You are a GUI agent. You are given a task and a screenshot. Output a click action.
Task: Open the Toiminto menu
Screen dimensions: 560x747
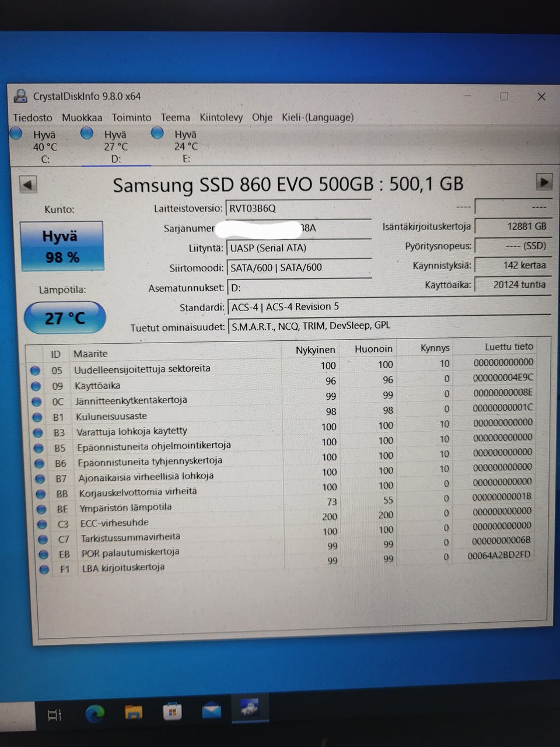point(131,117)
